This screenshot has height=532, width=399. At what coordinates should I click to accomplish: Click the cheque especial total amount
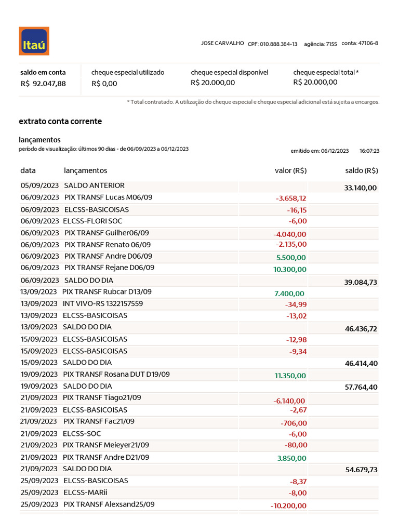pos(315,82)
